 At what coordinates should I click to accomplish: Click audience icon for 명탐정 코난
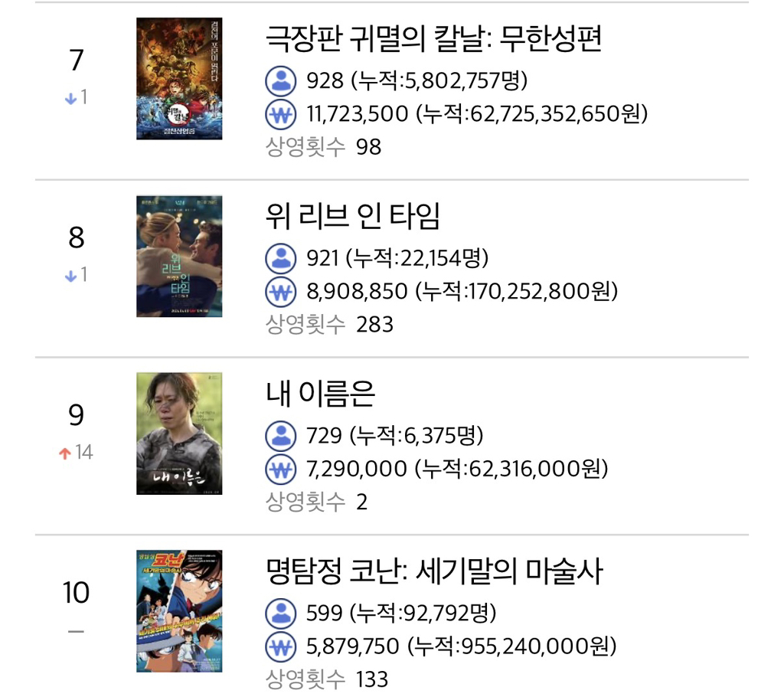280,613
